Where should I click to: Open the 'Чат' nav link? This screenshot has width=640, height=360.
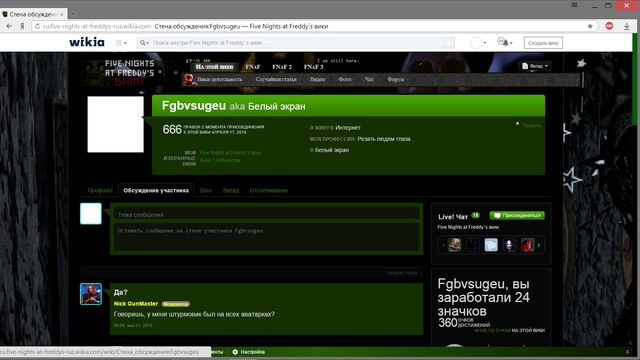369,79
